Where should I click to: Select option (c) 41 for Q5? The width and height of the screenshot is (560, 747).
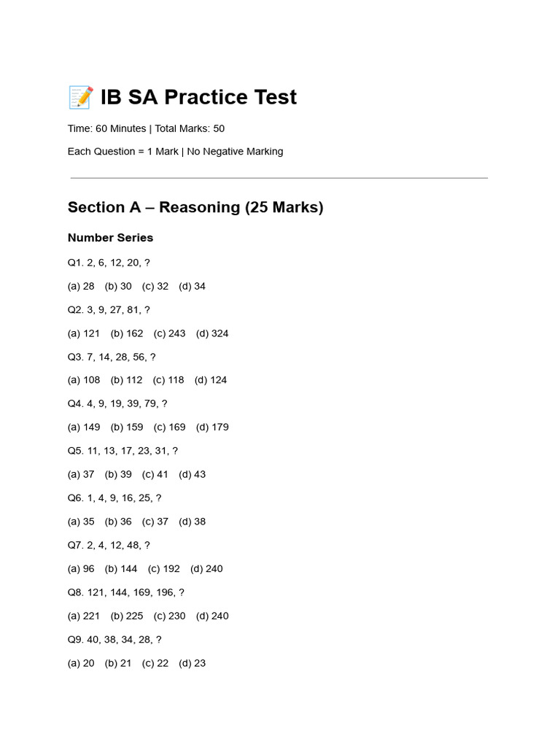click(155, 474)
